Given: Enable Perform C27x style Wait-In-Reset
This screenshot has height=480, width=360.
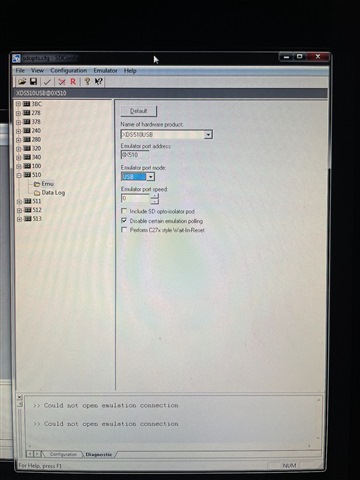Looking at the screenshot, I should pos(124,230).
